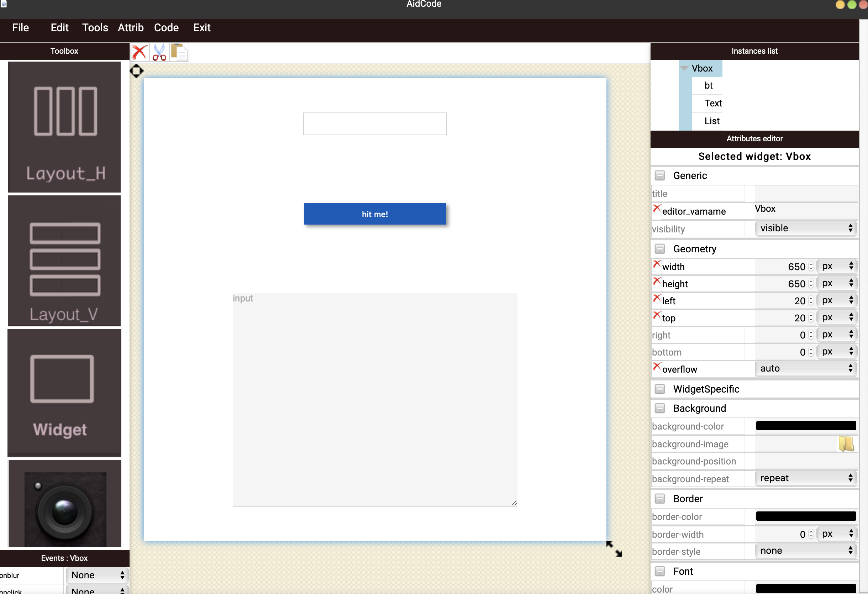The height and width of the screenshot is (594, 868).
Task: Open the Code menu
Action: pos(166,28)
